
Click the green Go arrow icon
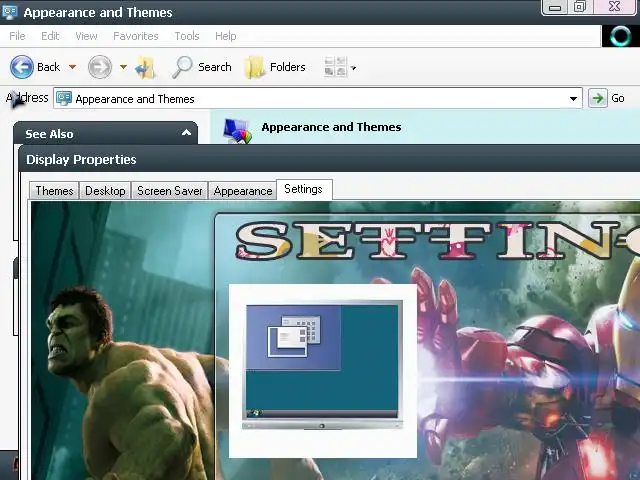(598, 98)
